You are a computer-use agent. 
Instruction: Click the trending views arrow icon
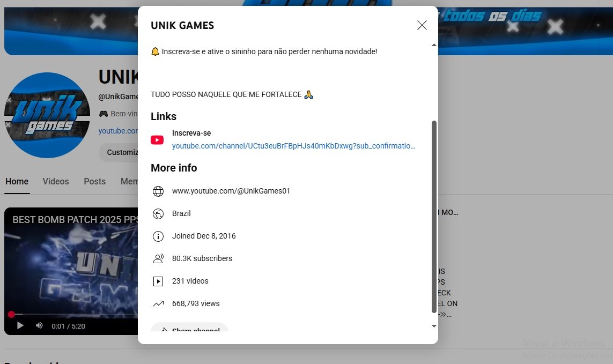coord(158,303)
